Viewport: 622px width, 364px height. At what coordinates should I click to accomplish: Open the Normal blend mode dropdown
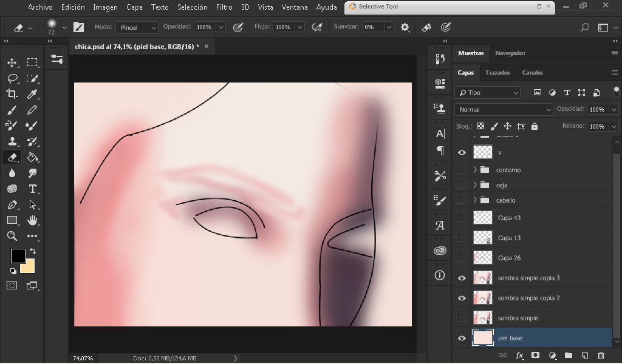tap(504, 110)
